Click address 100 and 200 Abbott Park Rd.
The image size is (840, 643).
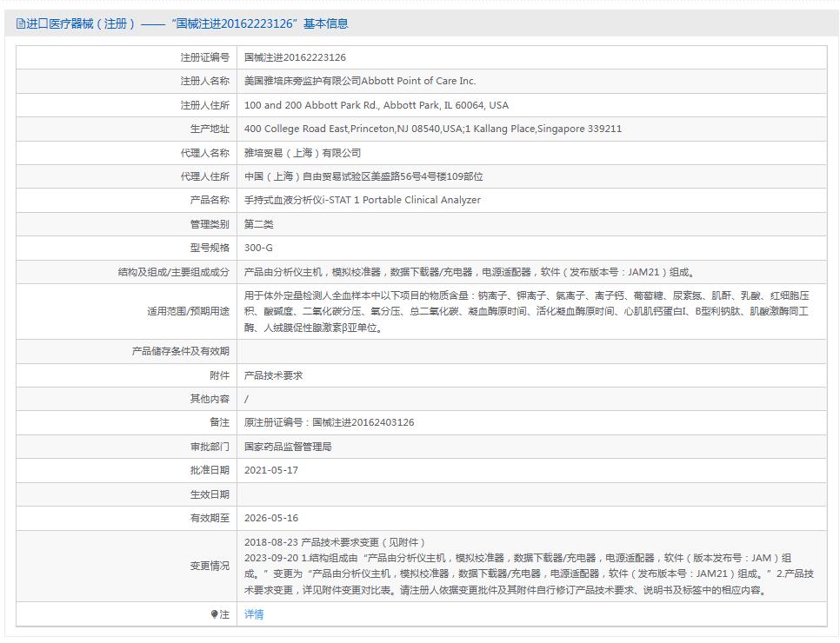point(376,105)
